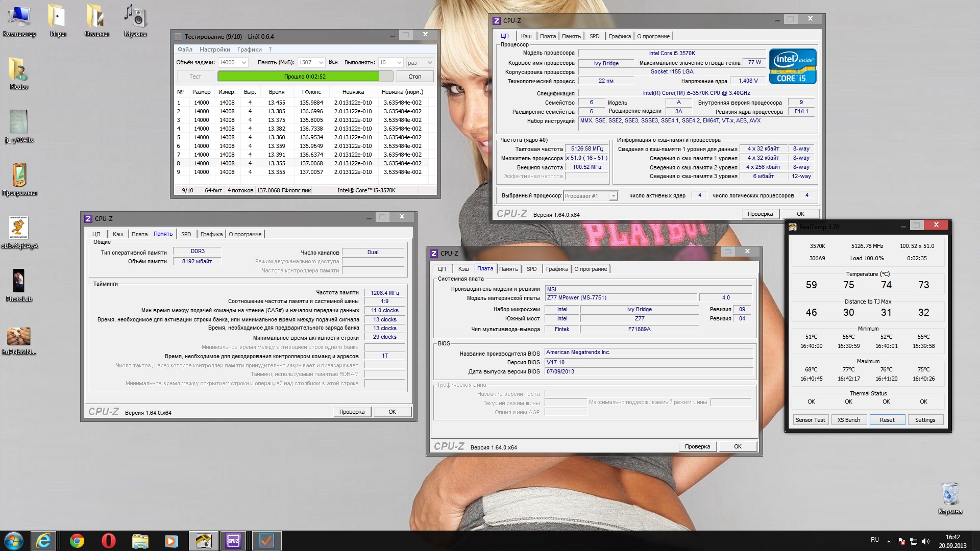Screen dimensions: 980x551
Task: Expand the Объём задачи dropdown
Action: point(244,63)
